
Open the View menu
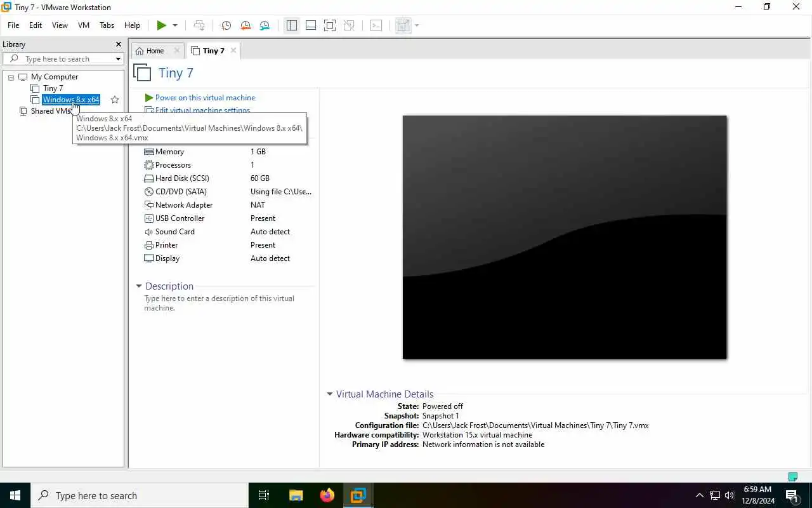[x=60, y=25]
